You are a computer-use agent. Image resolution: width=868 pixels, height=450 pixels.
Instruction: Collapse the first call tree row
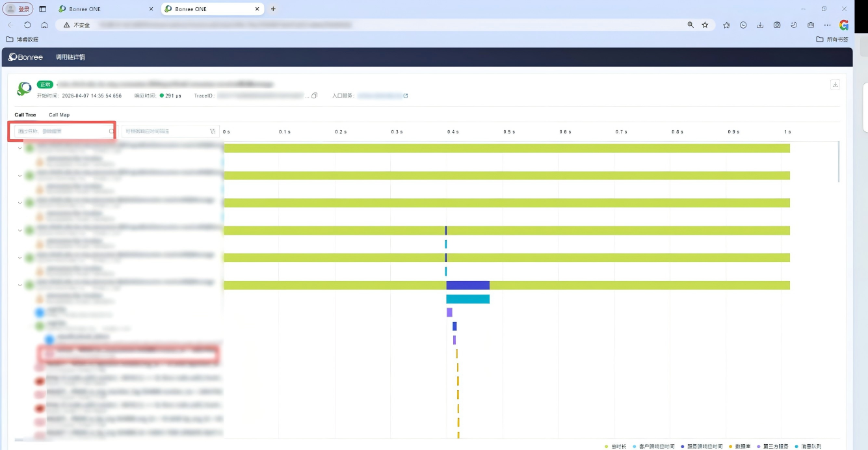click(20, 148)
